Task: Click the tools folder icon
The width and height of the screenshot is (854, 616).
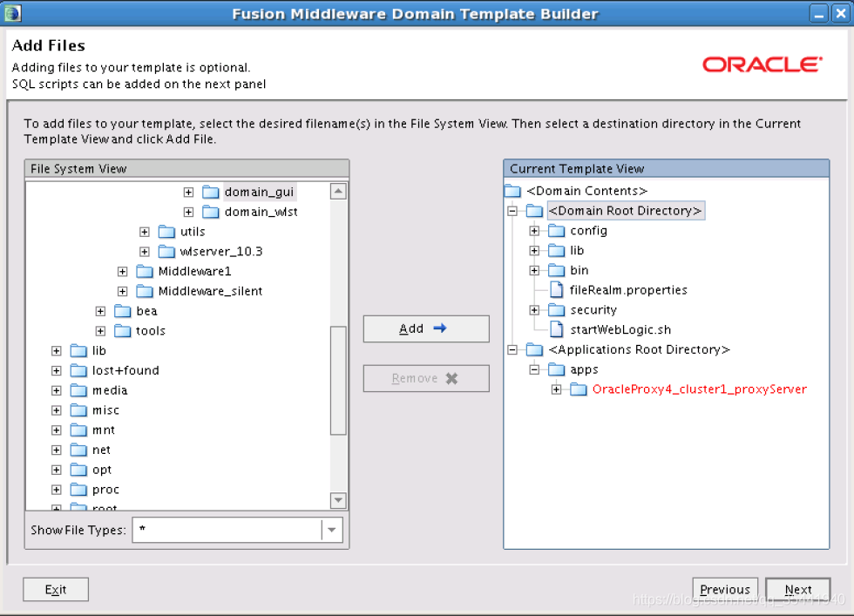Action: click(123, 331)
